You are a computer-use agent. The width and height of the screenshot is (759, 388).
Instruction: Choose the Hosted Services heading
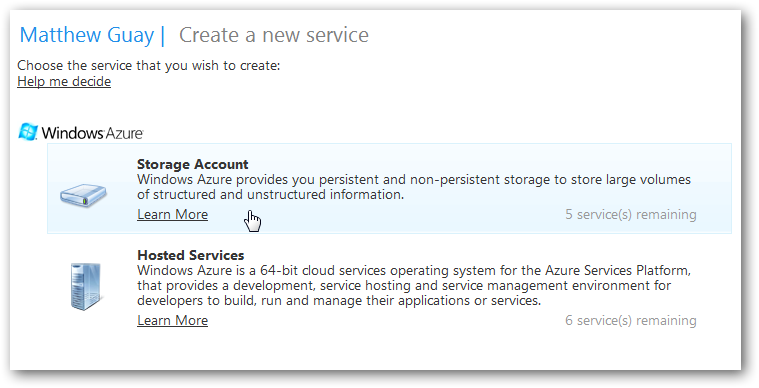coord(191,255)
